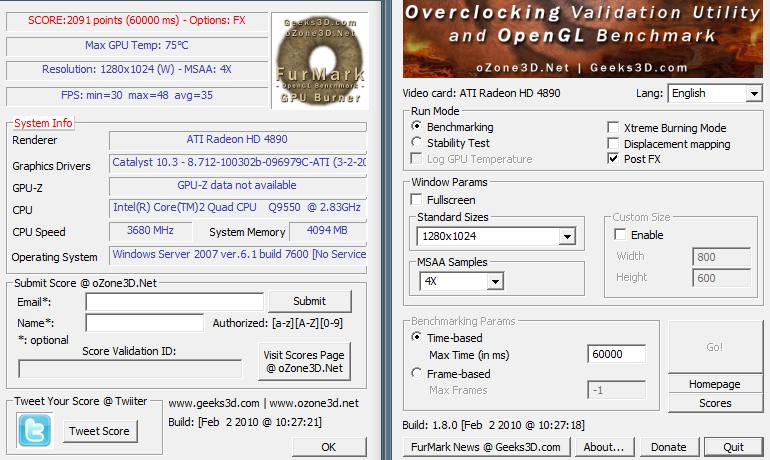The width and height of the screenshot is (770, 460).
Task: Click the custom Width 800 field
Action: [x=721, y=257]
